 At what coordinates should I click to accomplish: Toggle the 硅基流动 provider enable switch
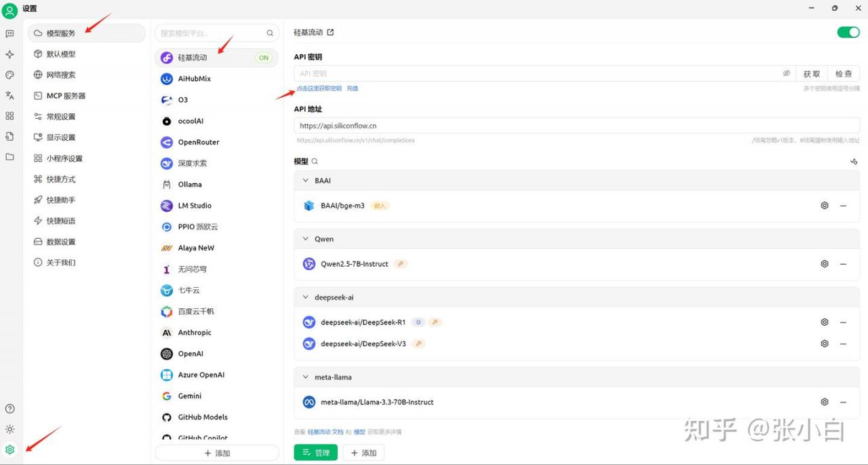(x=848, y=32)
